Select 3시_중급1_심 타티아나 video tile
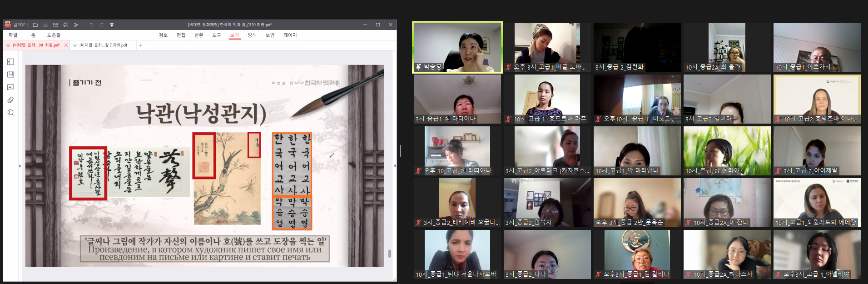This screenshot has width=868, height=284. [457, 99]
